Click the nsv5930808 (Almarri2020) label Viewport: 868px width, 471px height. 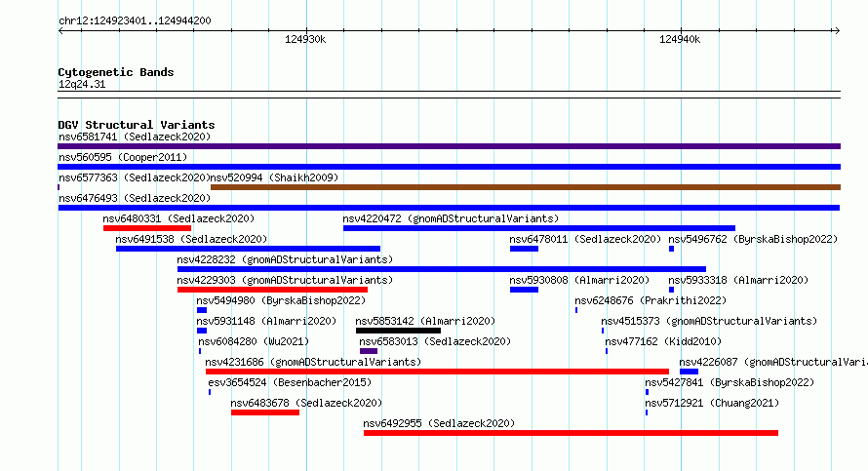click(x=579, y=280)
